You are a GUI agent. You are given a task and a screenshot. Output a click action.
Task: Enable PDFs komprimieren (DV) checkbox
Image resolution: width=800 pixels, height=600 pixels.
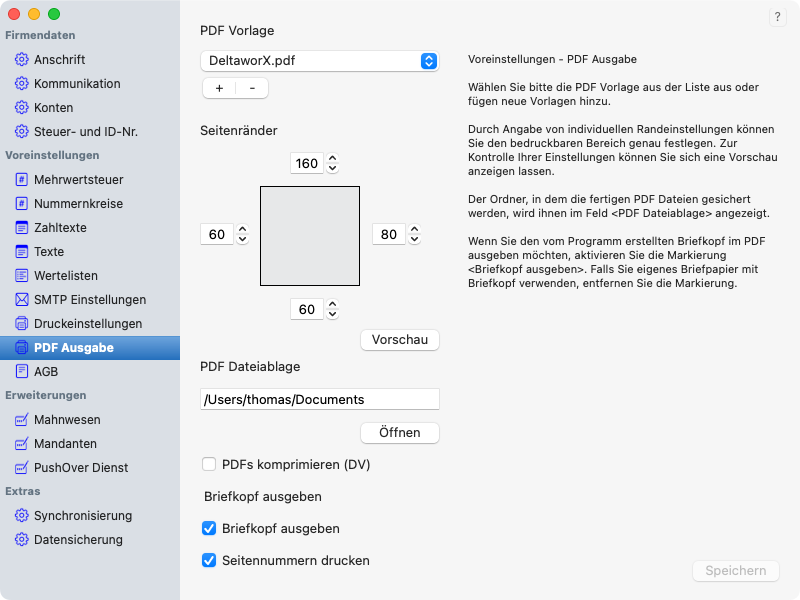[x=209, y=464]
